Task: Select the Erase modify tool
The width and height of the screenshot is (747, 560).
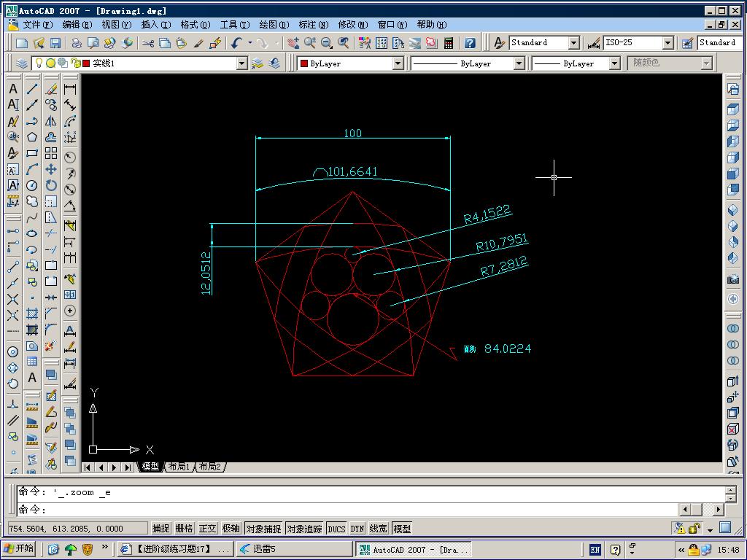Action: pyautogui.click(x=51, y=89)
